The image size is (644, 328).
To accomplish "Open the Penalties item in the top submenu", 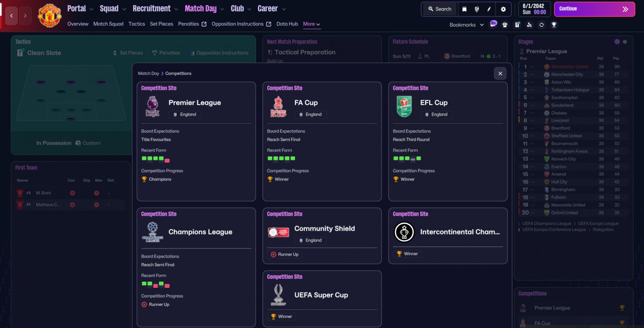I will pyautogui.click(x=189, y=24).
